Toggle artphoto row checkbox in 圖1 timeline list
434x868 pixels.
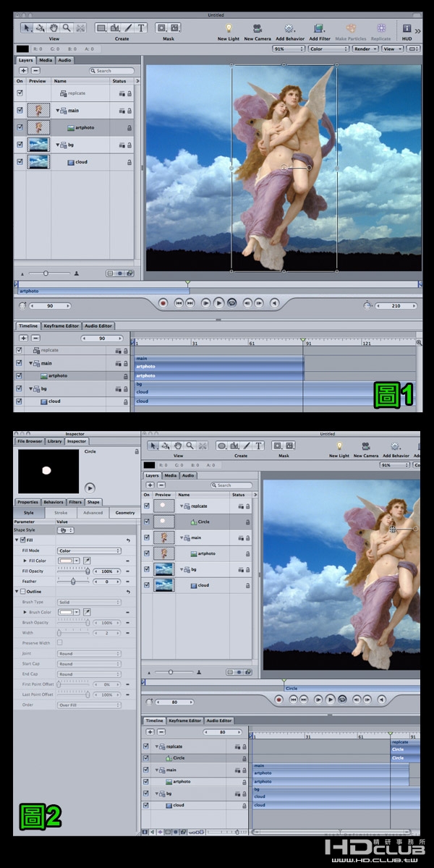(20, 376)
